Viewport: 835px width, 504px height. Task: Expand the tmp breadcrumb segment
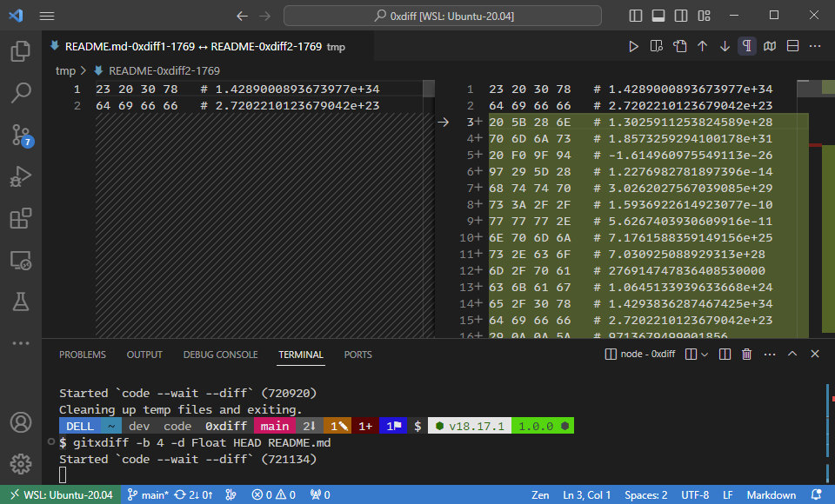click(x=65, y=70)
